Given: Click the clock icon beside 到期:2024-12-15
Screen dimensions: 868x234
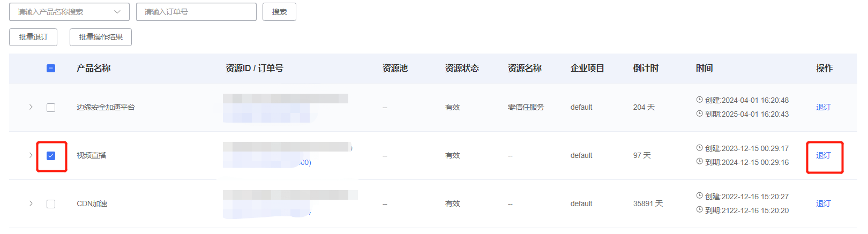Looking at the screenshot, I should 699,162.
